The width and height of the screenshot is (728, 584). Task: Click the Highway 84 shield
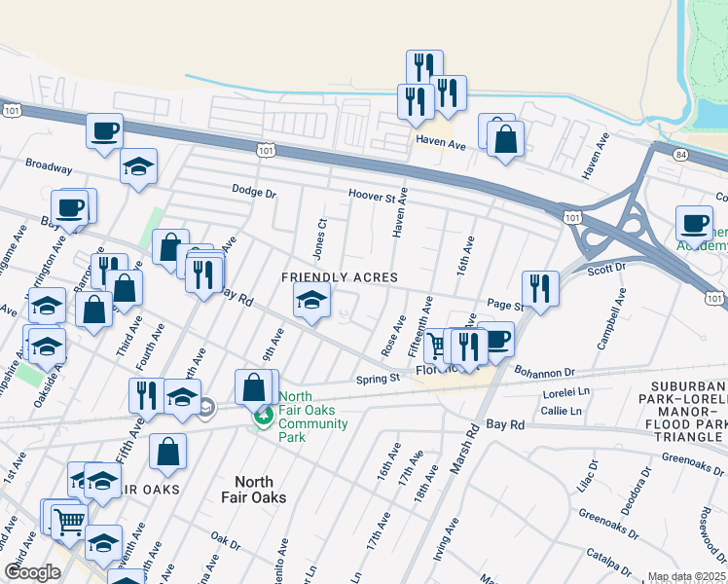click(680, 155)
